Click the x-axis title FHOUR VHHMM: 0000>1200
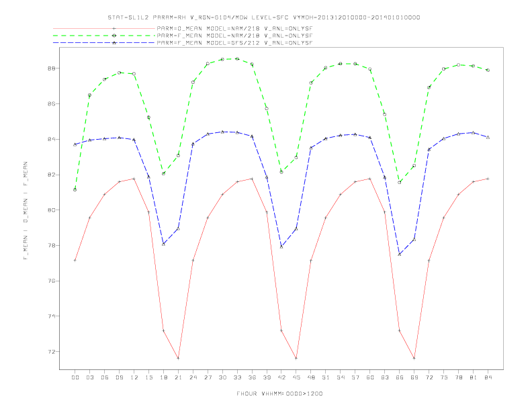 tap(279, 394)
